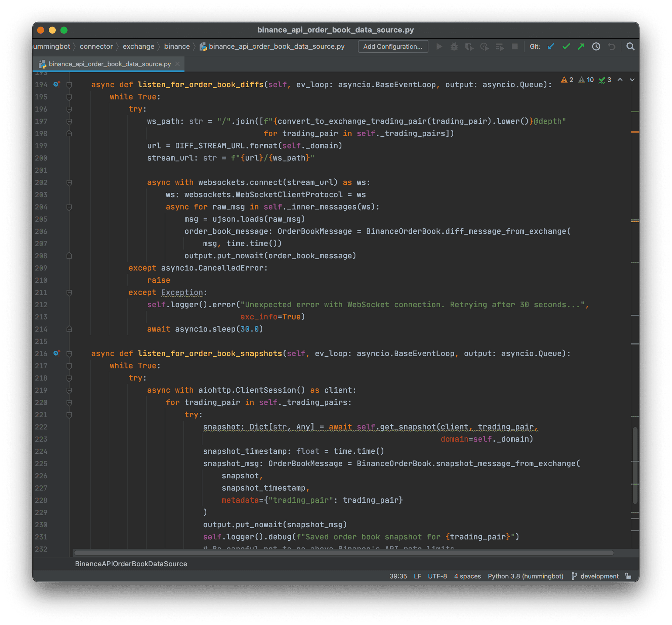Collapse for trading_pair fold at line 220
Screen dimensions: 672x625
coord(69,402)
